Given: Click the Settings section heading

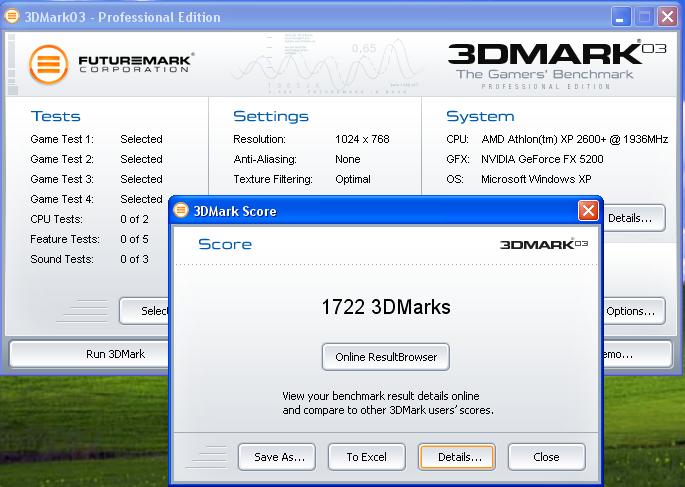Looking at the screenshot, I should [271, 116].
